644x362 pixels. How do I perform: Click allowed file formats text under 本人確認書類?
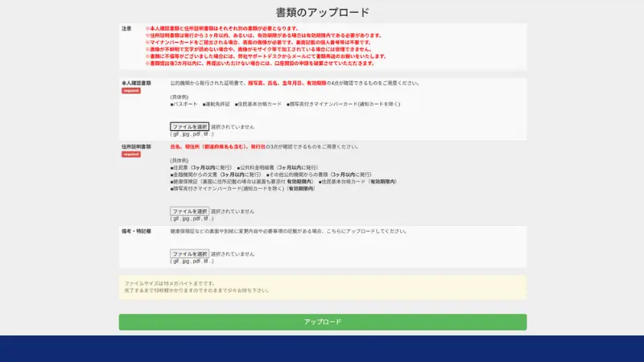click(x=192, y=134)
